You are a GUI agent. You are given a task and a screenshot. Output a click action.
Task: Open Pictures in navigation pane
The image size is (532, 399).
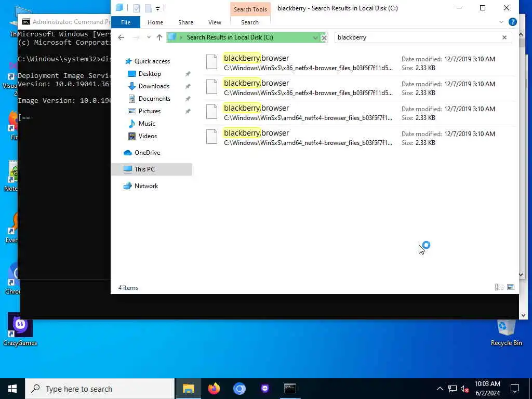(149, 111)
